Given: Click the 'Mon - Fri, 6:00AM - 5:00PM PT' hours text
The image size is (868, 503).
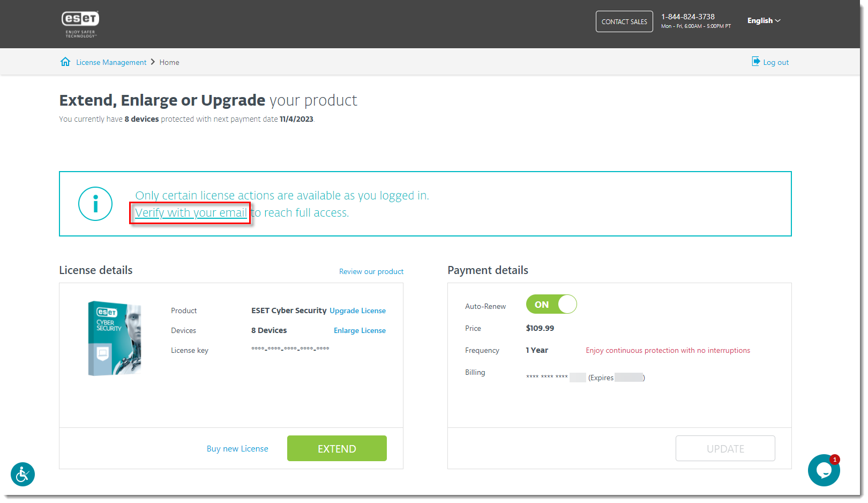Looking at the screenshot, I should point(696,26).
